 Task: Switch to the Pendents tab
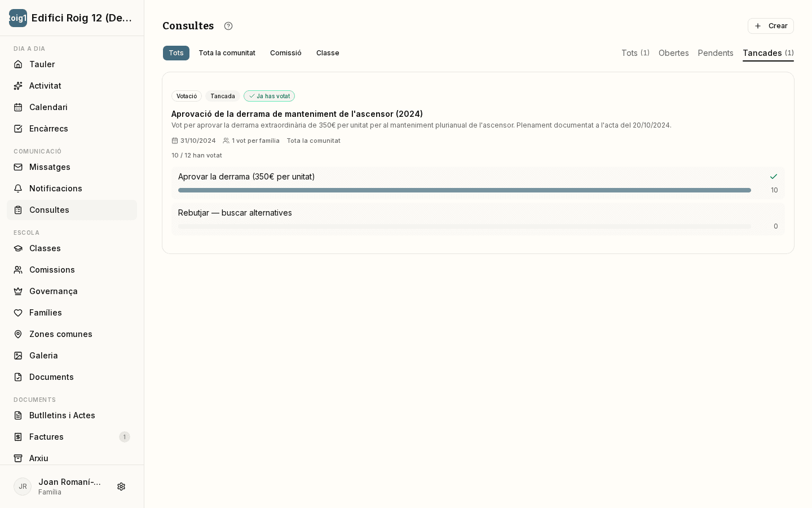(x=716, y=53)
